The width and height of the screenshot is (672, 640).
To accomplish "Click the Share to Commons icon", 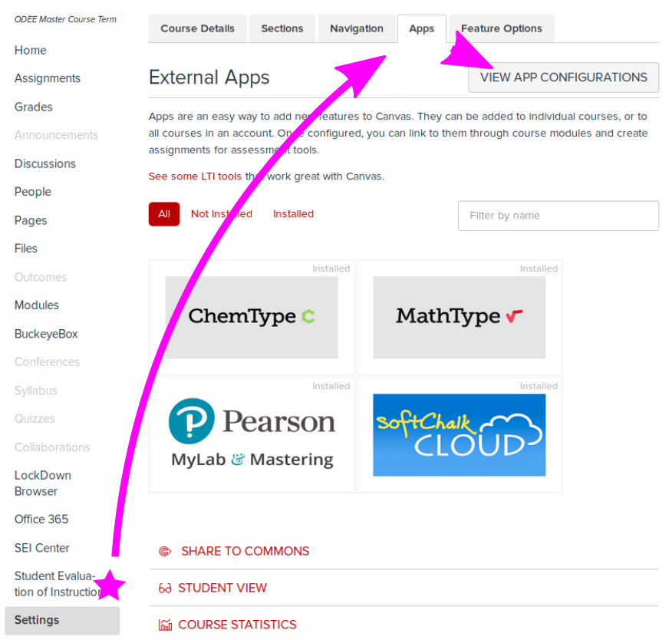I will [x=164, y=551].
